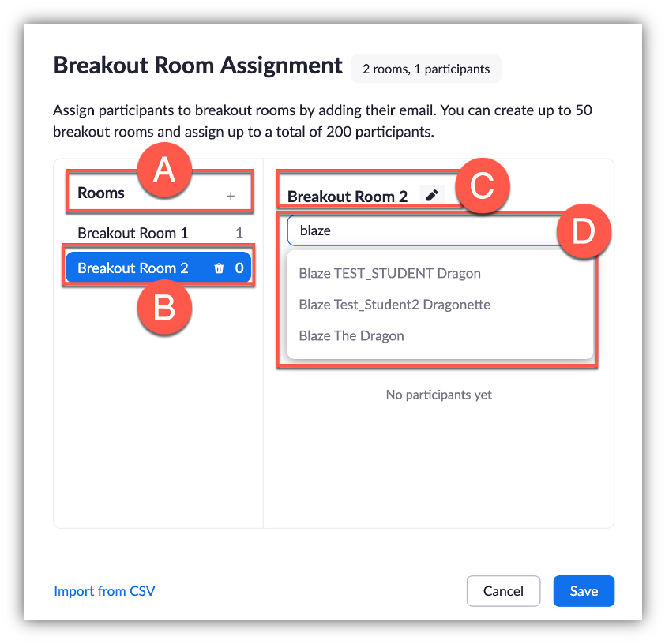Click the Rooms panel heading
The image size is (665, 644).
[101, 193]
